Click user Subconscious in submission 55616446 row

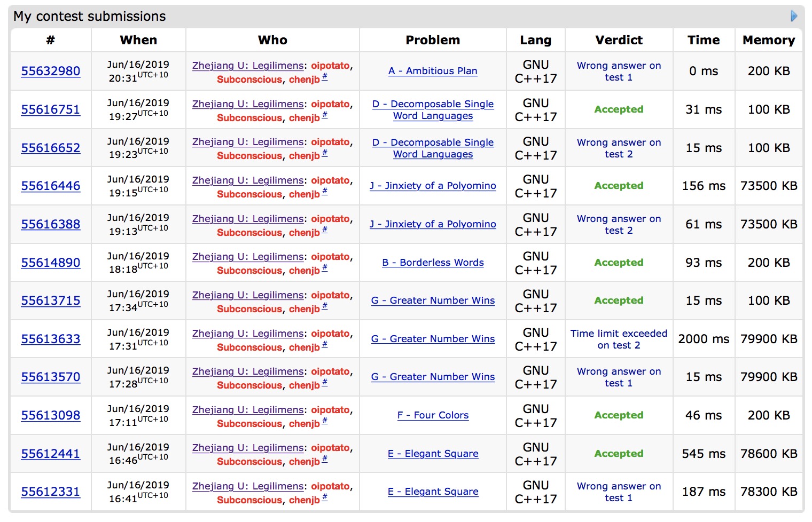coord(249,194)
